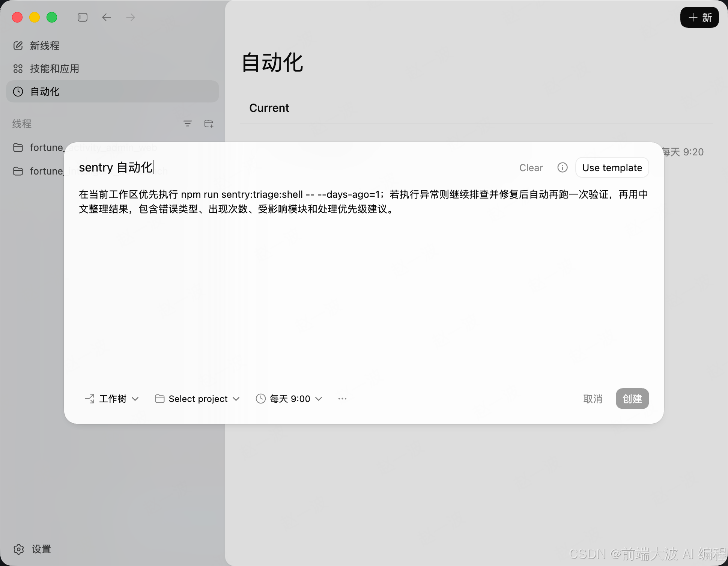Viewport: 728px width, 566px height.
Task: Open the 每天 9:00 schedule dropdown
Action: pos(289,399)
